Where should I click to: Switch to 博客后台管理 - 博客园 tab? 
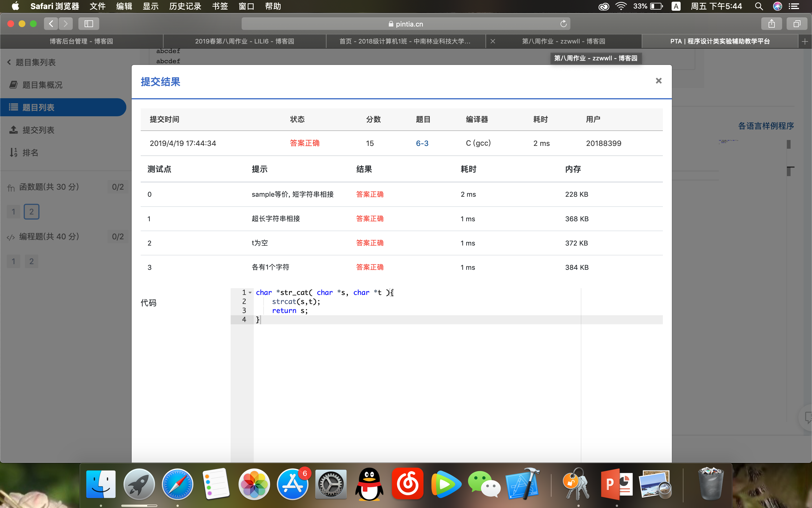pos(81,41)
